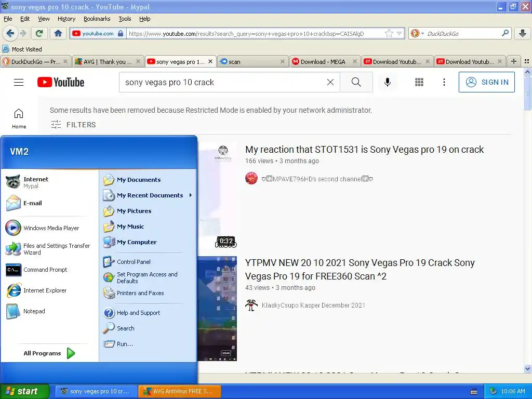532x399 pixels.
Task: Open the browser downloads arrow icon
Action: point(523,33)
